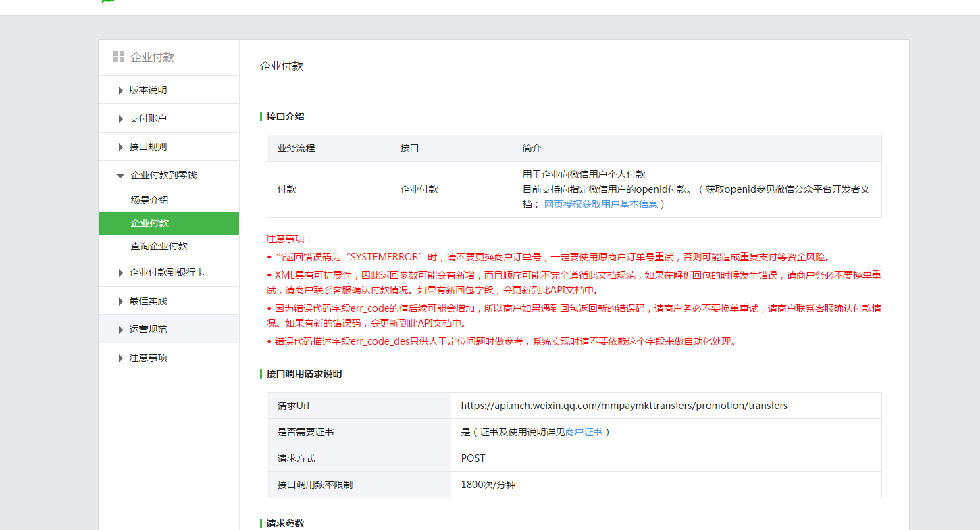Expand the 版本说明 arrow in sidebar
Viewport: 980px width, 530px height.
[120, 90]
